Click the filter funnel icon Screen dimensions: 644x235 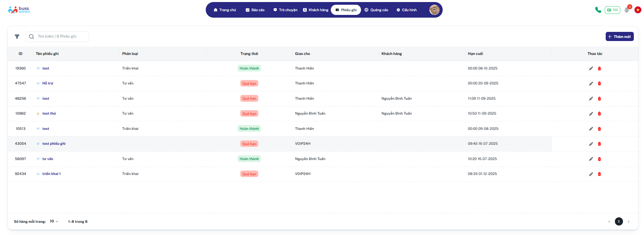[17, 37]
